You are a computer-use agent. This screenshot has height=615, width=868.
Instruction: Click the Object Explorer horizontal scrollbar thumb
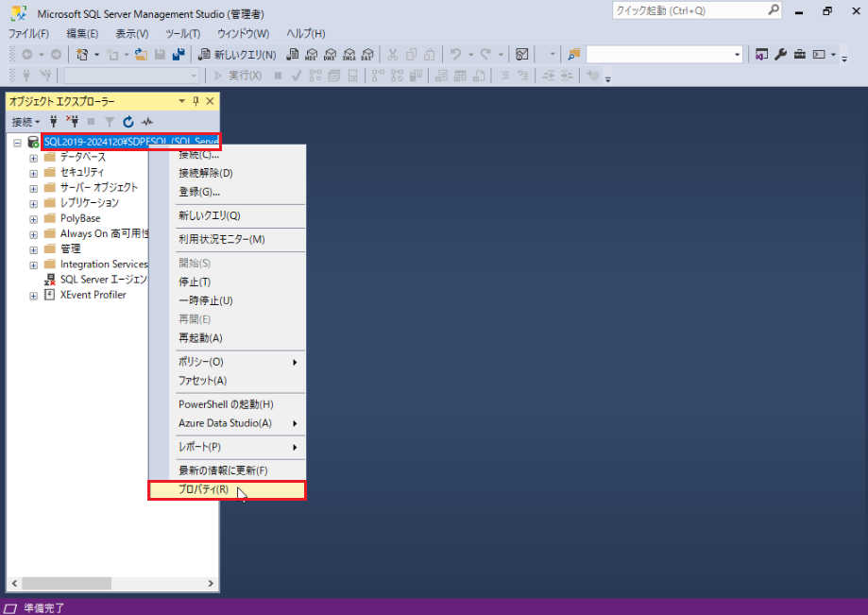coord(66,584)
